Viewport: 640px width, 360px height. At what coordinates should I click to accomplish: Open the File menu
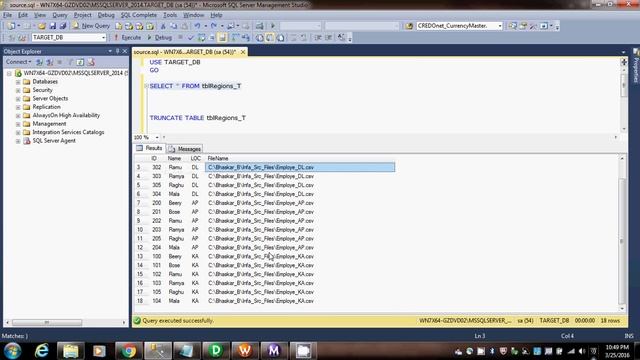point(7,15)
